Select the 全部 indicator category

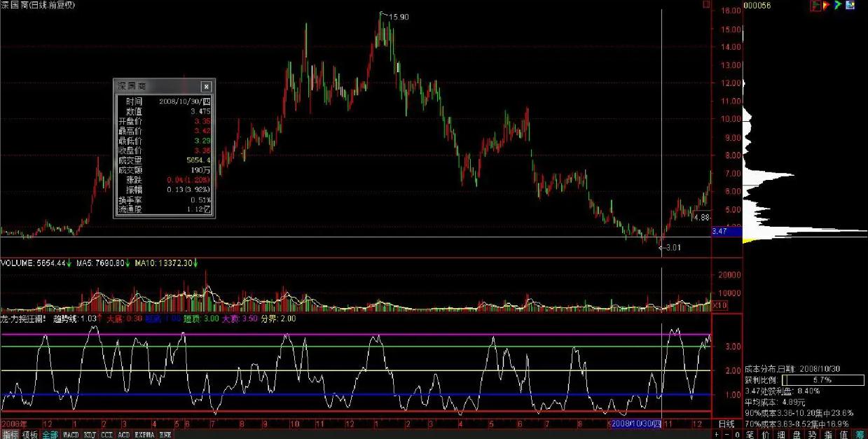pyautogui.click(x=50, y=435)
